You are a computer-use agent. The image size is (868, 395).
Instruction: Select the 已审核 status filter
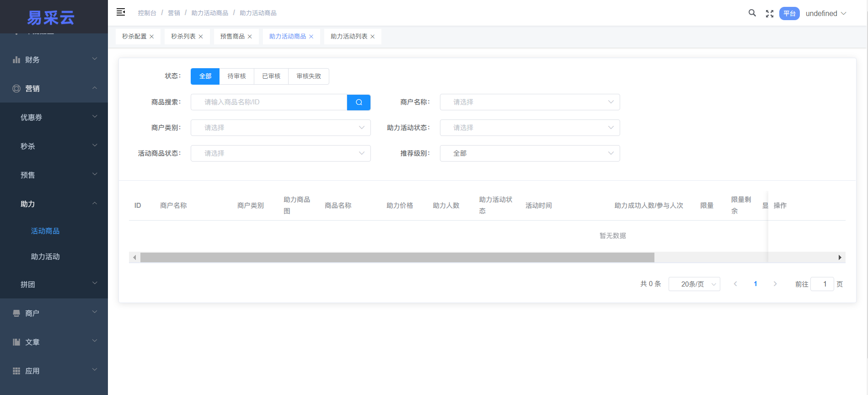[271, 76]
